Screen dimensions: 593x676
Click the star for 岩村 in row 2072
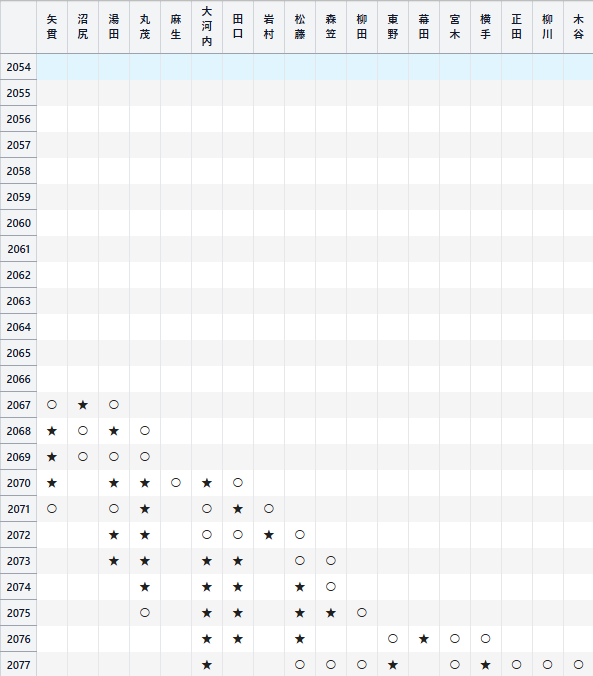click(269, 535)
